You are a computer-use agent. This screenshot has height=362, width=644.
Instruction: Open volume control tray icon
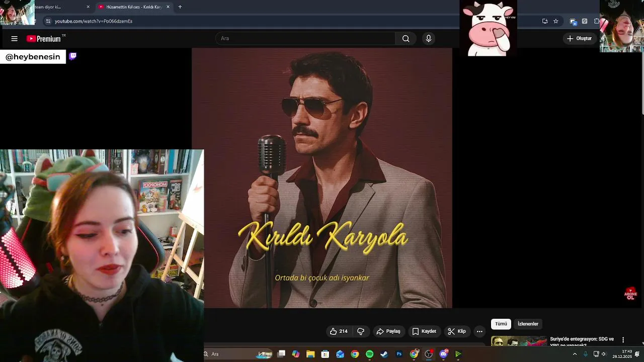604,354
